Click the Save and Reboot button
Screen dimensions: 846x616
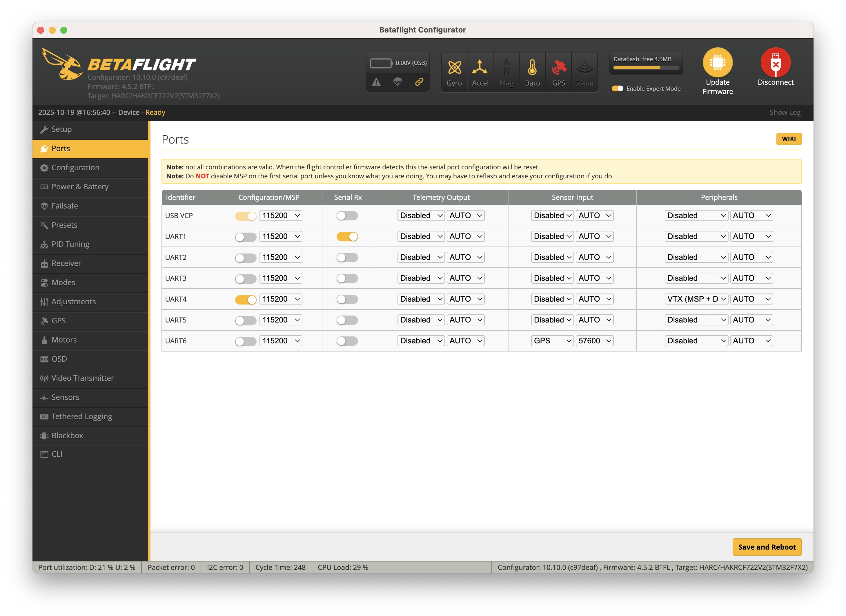tap(767, 547)
